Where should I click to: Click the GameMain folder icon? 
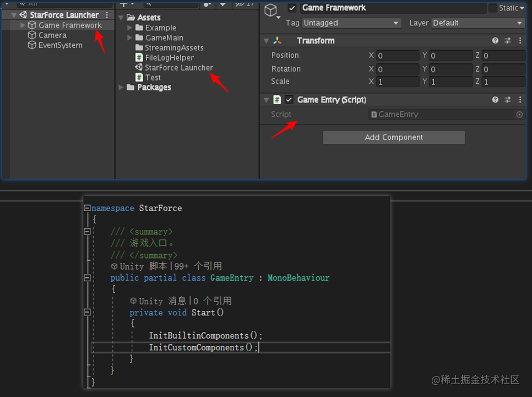click(139, 37)
